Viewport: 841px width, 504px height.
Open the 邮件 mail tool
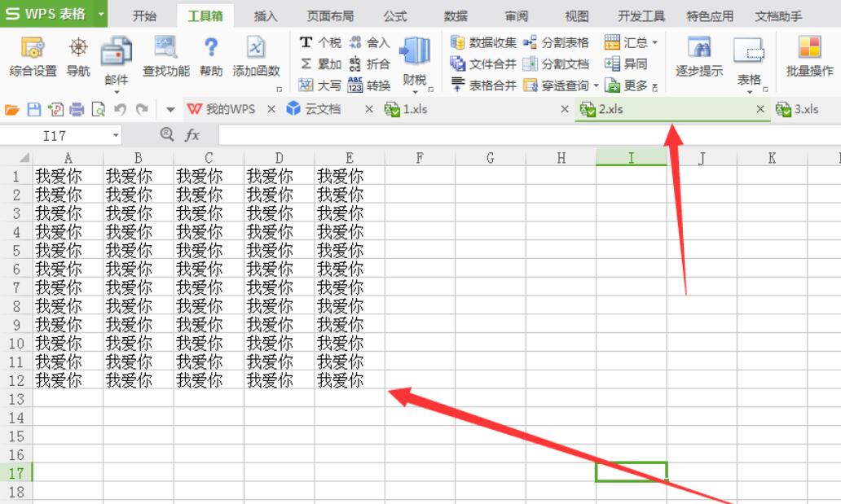[117, 60]
